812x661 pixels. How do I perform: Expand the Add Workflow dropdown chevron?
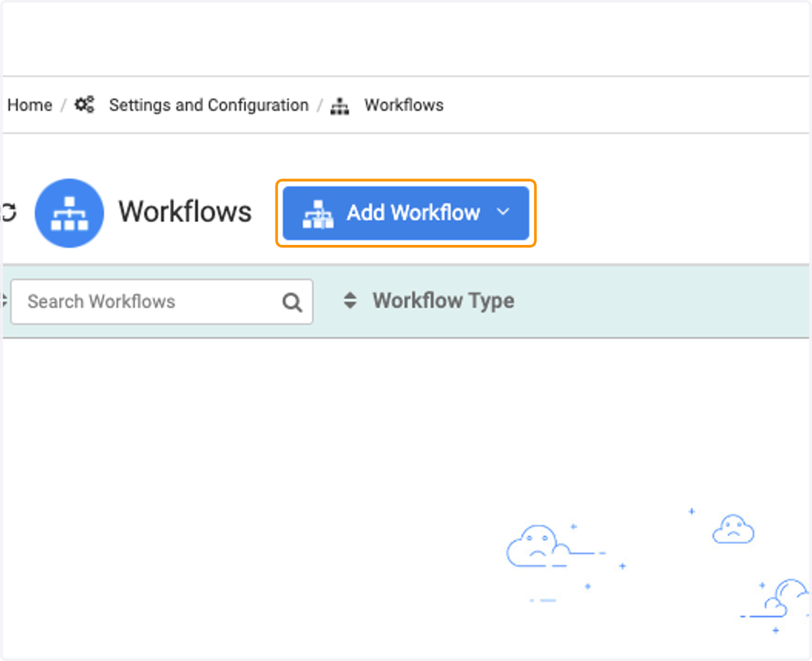click(503, 212)
